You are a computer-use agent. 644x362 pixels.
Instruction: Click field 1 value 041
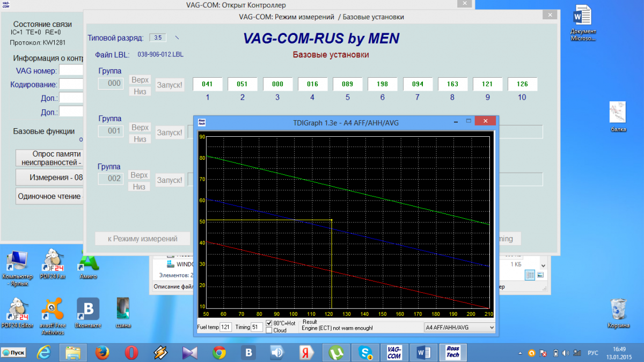click(x=207, y=84)
